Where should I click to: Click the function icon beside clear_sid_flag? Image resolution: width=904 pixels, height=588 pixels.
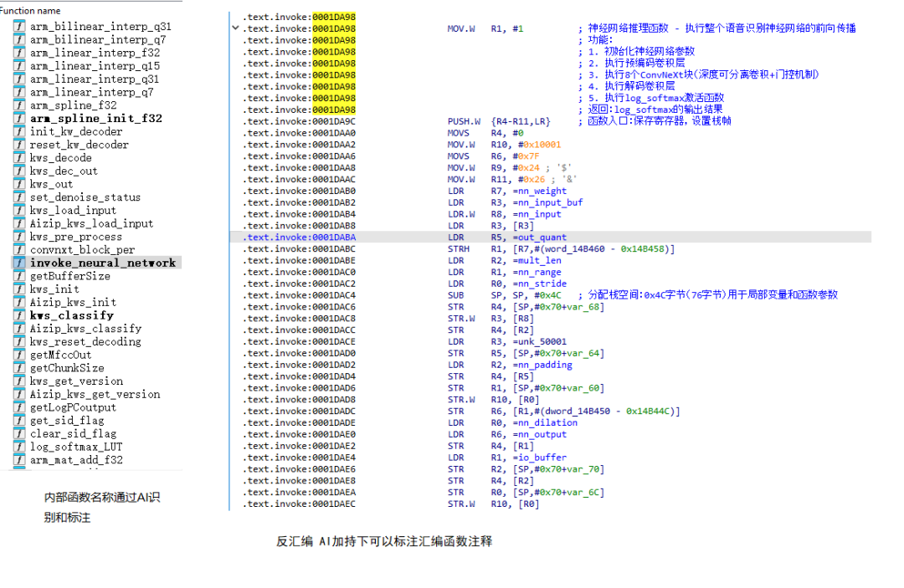point(19,433)
